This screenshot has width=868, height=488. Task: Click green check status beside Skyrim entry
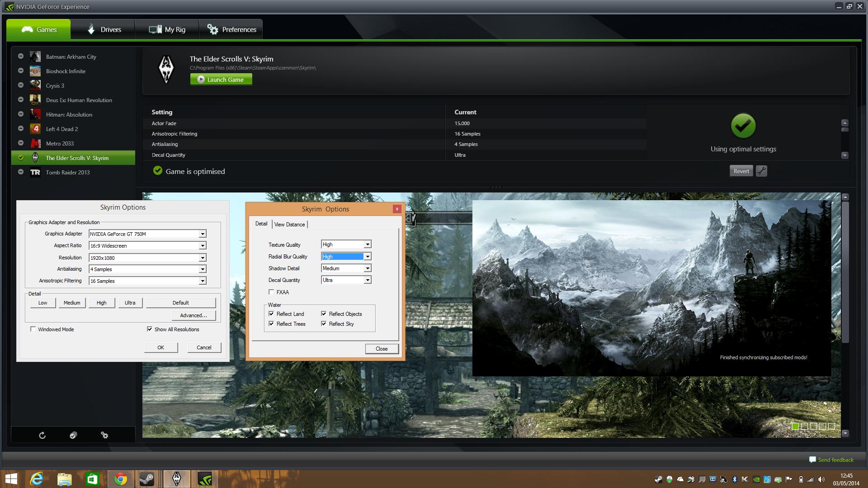(21, 158)
